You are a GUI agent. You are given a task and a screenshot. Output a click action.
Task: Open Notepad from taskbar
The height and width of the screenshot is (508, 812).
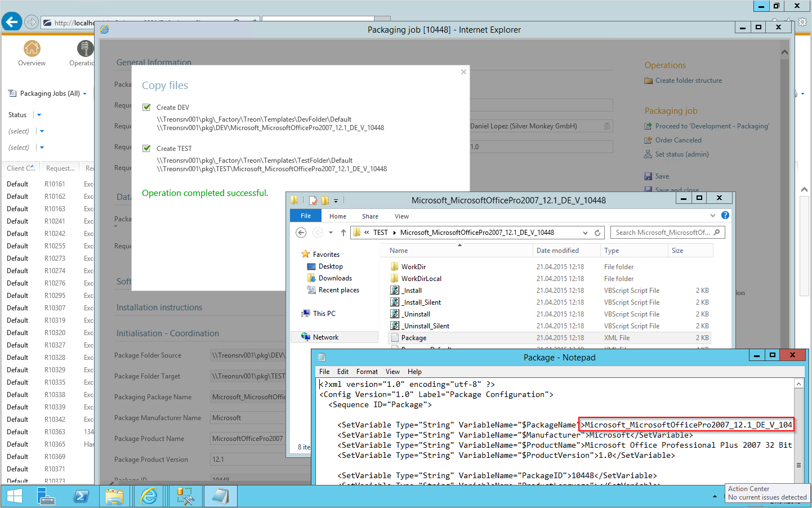220,496
